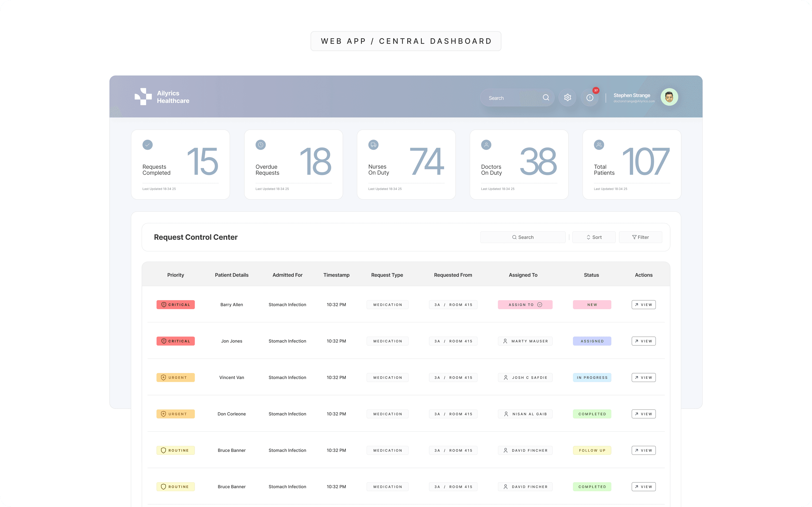The width and height of the screenshot is (812, 507).
Task: Click the magnifier icon in top search
Action: coord(546,98)
